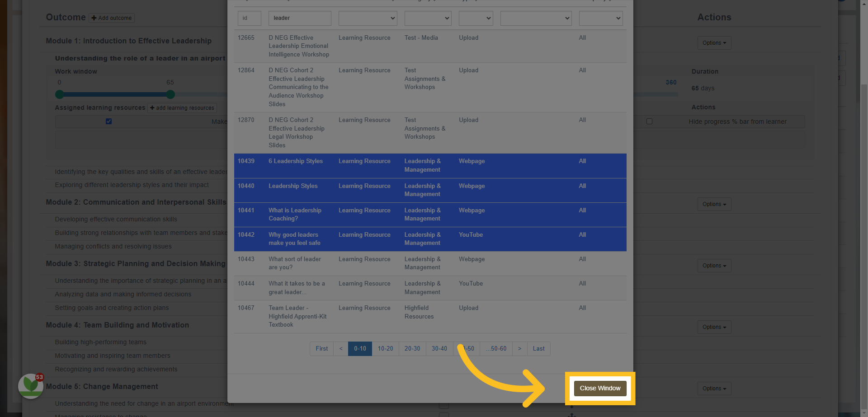The height and width of the screenshot is (417, 868).
Task: Open Options dropdown for Module 1
Action: click(x=714, y=43)
